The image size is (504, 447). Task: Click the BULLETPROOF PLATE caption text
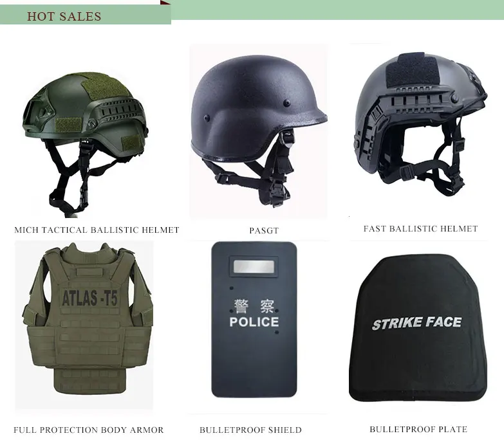(418, 430)
